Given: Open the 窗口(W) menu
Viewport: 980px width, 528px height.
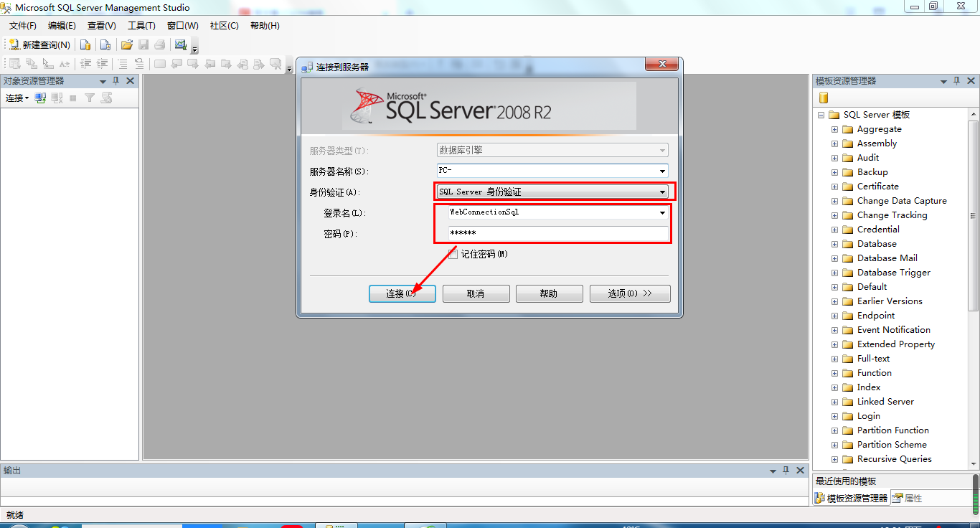Looking at the screenshot, I should [183, 25].
